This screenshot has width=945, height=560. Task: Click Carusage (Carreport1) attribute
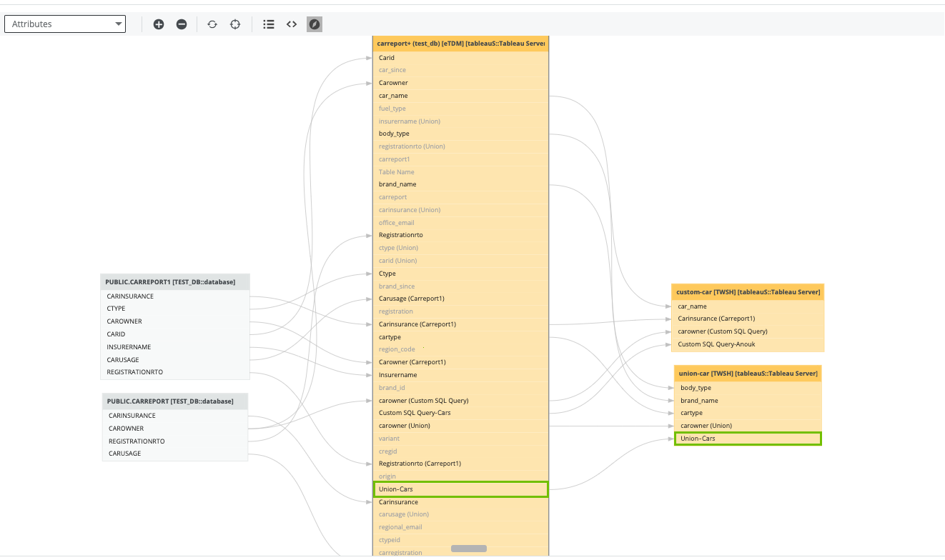(461, 299)
